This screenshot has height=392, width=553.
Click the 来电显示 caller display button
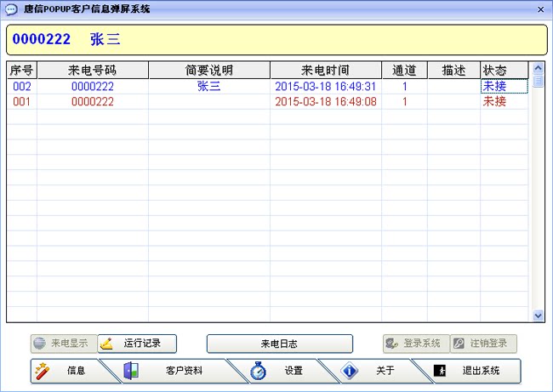[x=64, y=344]
